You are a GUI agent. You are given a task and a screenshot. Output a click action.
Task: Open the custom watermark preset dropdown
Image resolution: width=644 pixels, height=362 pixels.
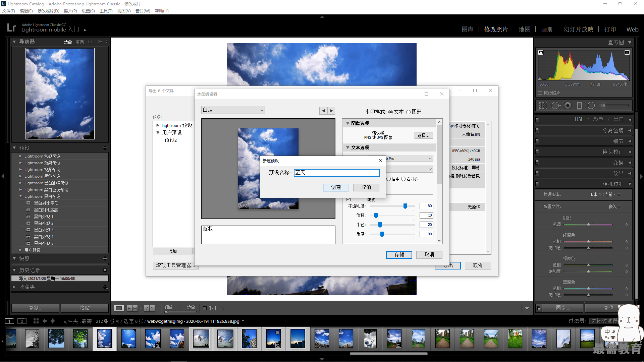click(233, 110)
